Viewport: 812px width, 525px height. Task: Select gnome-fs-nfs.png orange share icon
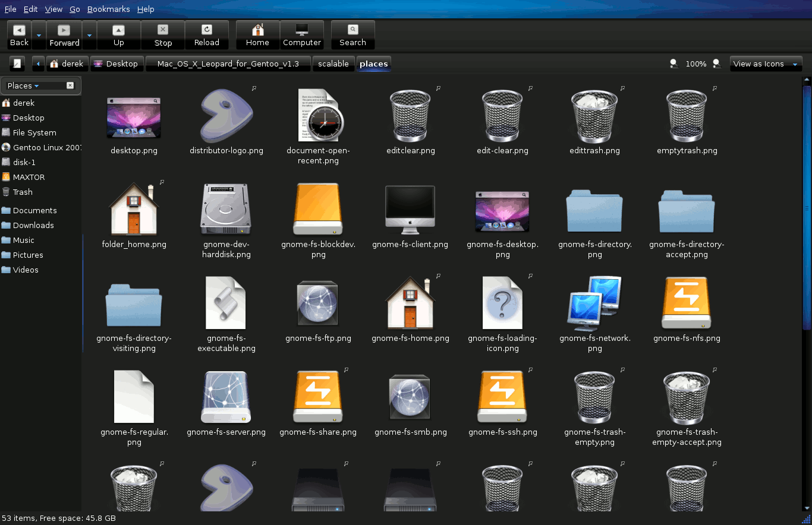687,303
